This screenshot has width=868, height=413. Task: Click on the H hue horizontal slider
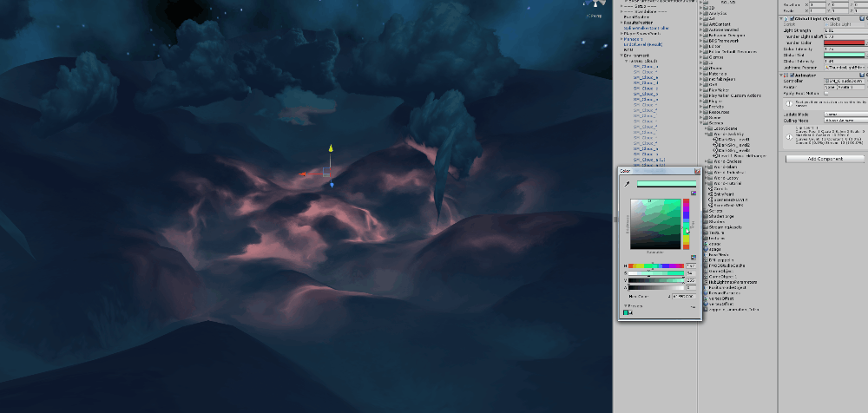click(656, 265)
